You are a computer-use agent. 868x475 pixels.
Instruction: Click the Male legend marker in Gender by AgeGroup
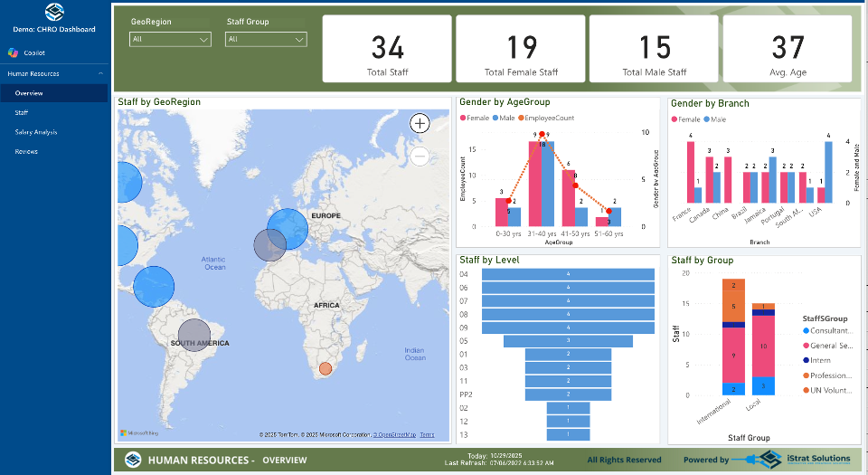495,118
